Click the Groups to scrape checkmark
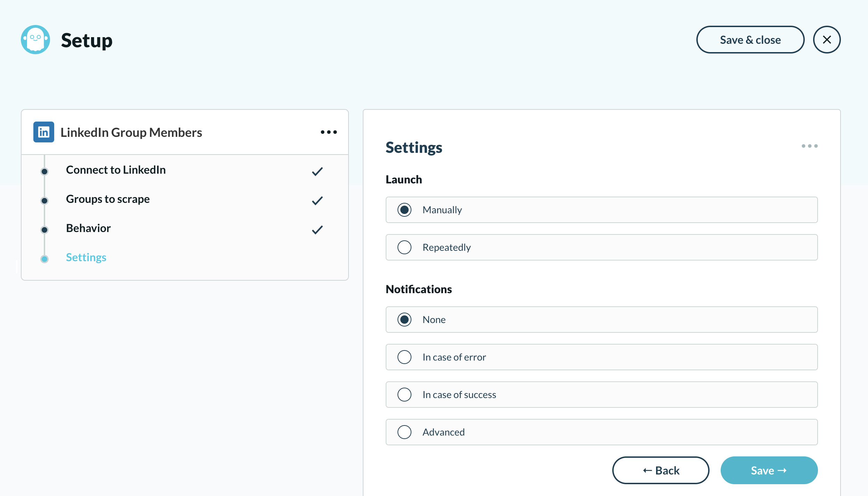The height and width of the screenshot is (496, 868). (317, 200)
